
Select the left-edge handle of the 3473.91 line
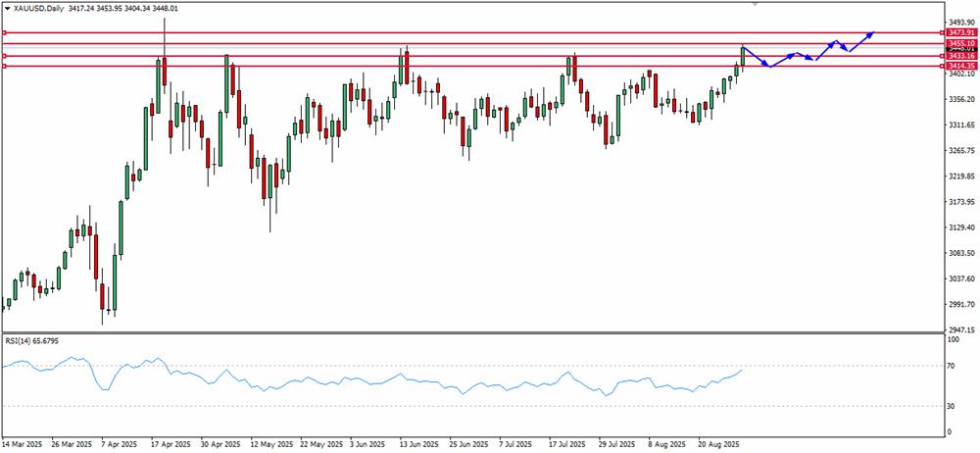coord(4,32)
